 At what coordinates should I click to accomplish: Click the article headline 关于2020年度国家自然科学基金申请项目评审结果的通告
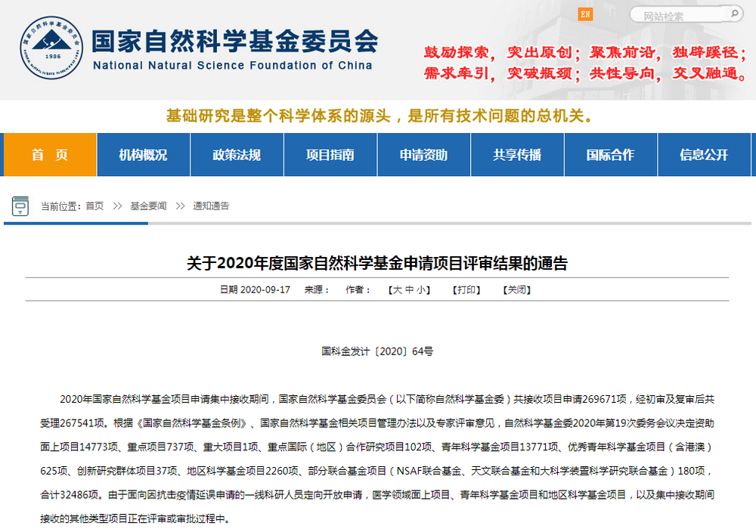tap(377, 263)
